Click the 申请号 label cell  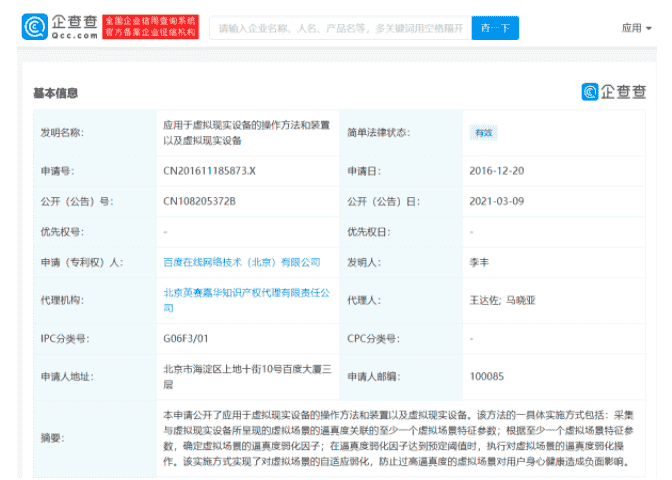tap(95, 171)
